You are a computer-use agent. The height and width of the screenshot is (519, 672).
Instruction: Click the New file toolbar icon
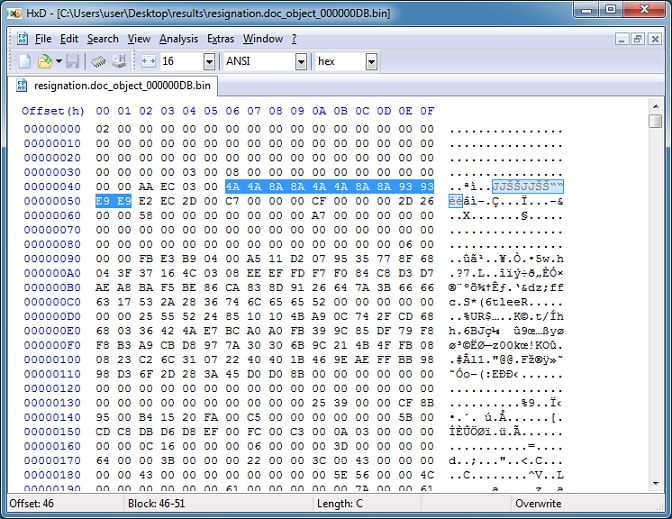coord(24,61)
